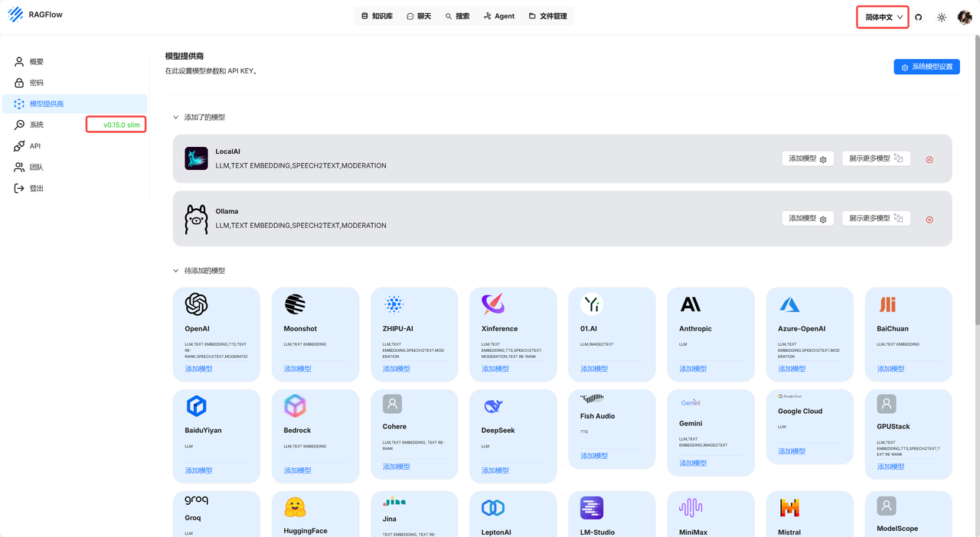Open API in the sidebar

coord(75,146)
